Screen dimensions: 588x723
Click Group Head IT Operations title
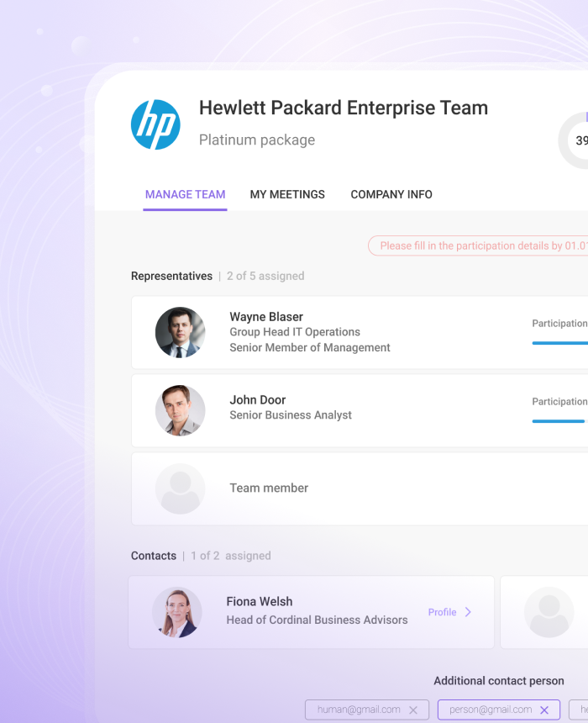click(x=295, y=332)
